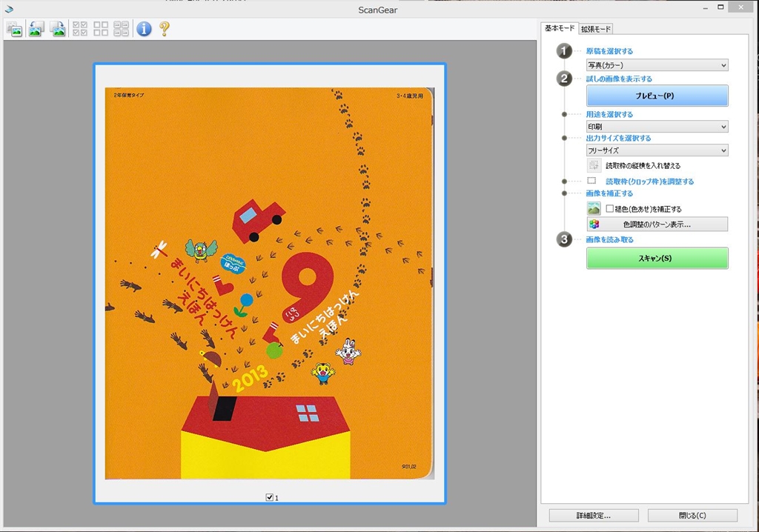Click 画像を読み取る heading text
The image size is (759, 532).
609,239
